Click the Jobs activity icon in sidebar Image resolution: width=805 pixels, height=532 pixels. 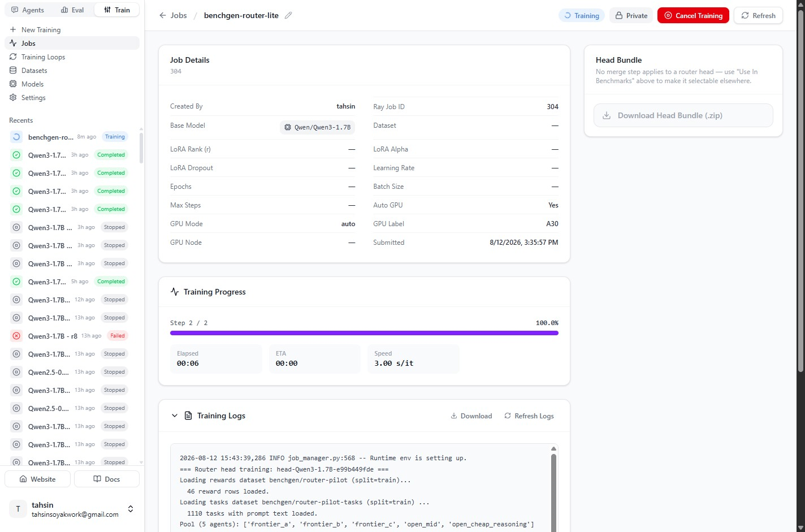coord(13,43)
